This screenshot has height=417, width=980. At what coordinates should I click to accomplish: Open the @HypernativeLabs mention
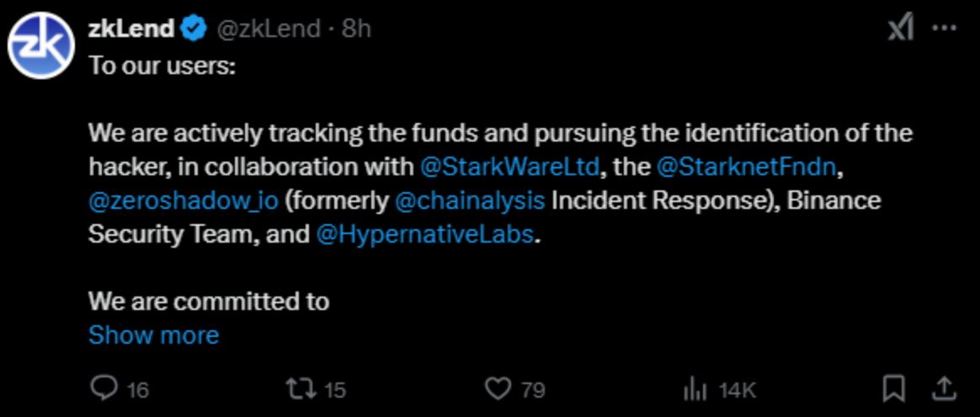[x=425, y=235]
